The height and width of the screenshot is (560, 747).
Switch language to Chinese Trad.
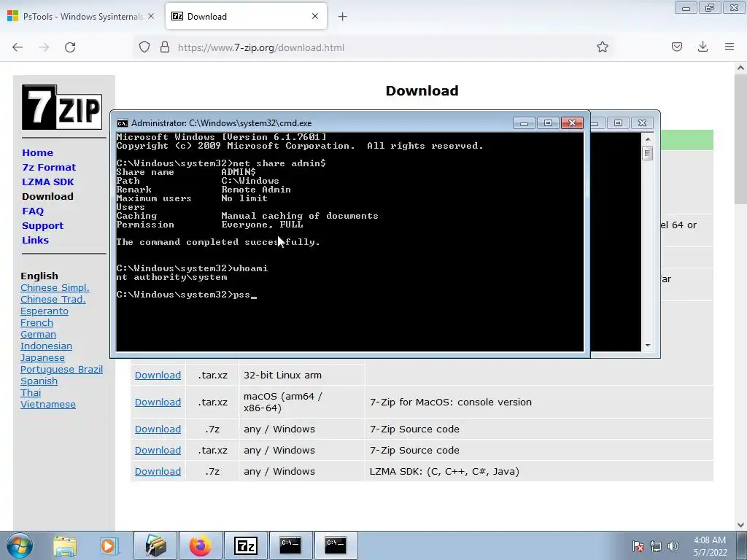[53, 300]
